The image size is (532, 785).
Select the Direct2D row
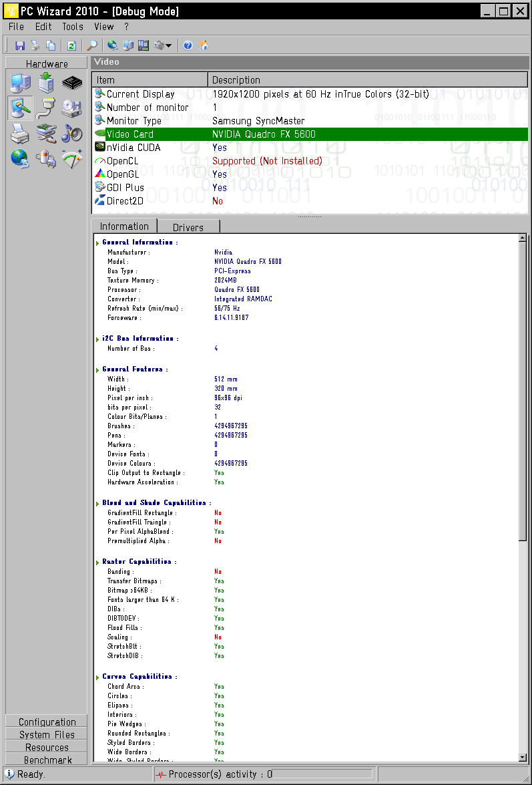[310, 201]
